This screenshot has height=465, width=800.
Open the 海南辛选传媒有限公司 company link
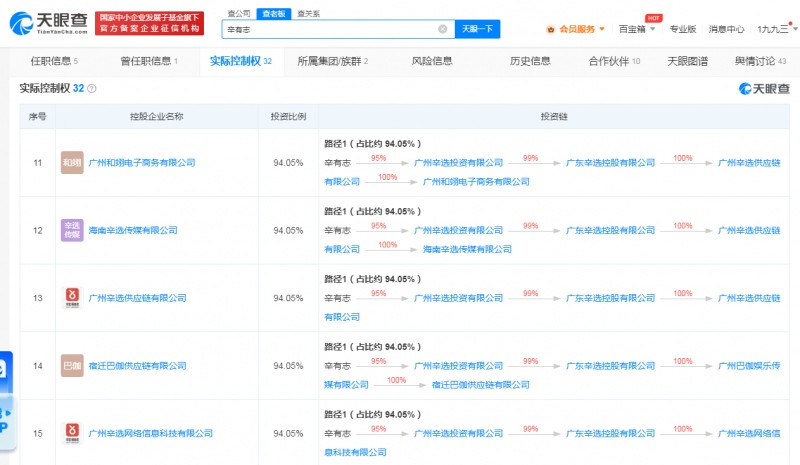[x=133, y=230]
